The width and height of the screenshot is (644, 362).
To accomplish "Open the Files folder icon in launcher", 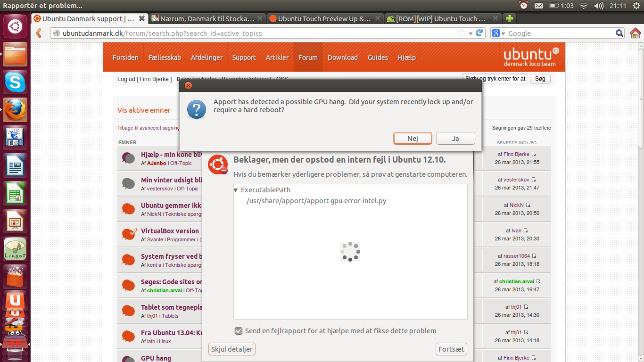I will click(x=15, y=54).
